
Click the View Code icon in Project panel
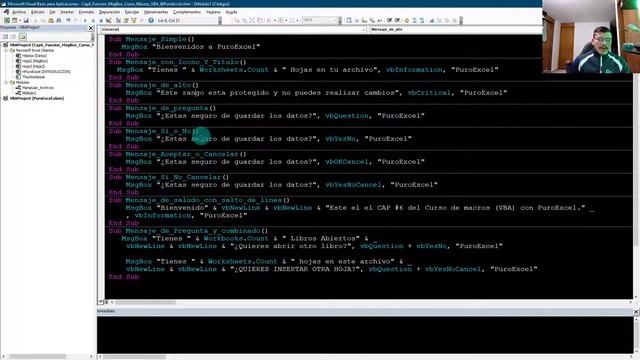(x=5, y=37)
